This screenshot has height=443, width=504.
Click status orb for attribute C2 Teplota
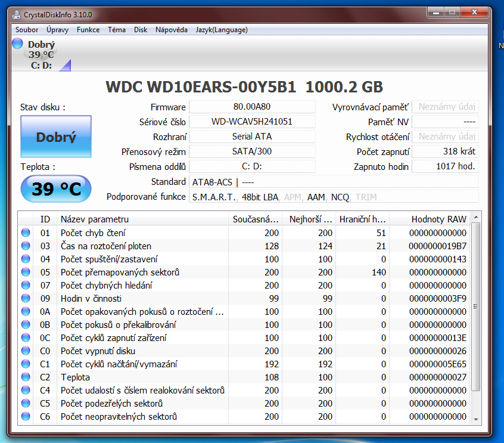(26, 377)
